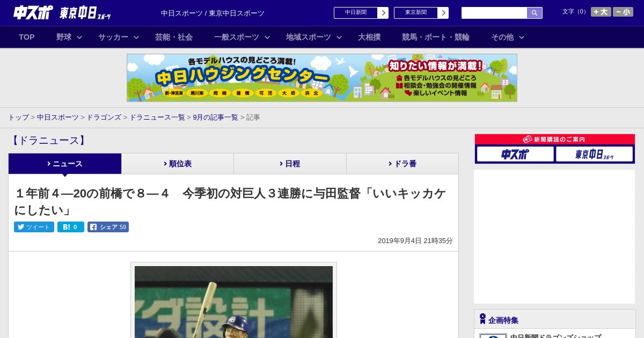
Task: Select the ニュース tab
Action: pos(65,164)
